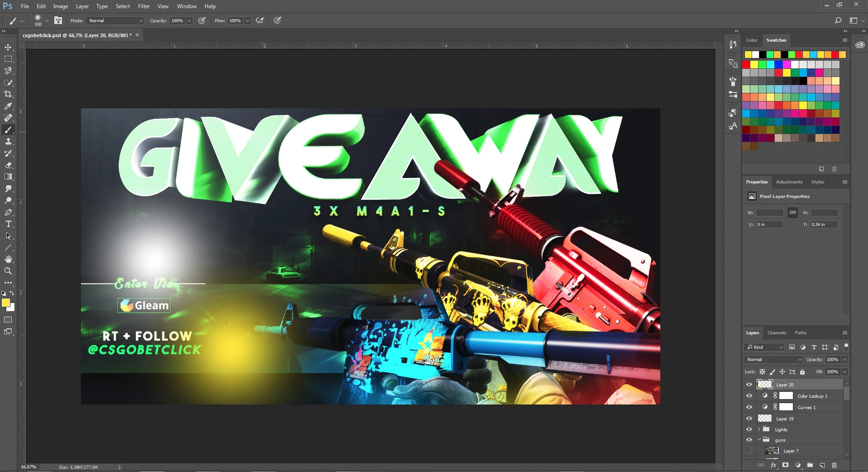
Task: Select the Smudge tool
Action: [8, 188]
